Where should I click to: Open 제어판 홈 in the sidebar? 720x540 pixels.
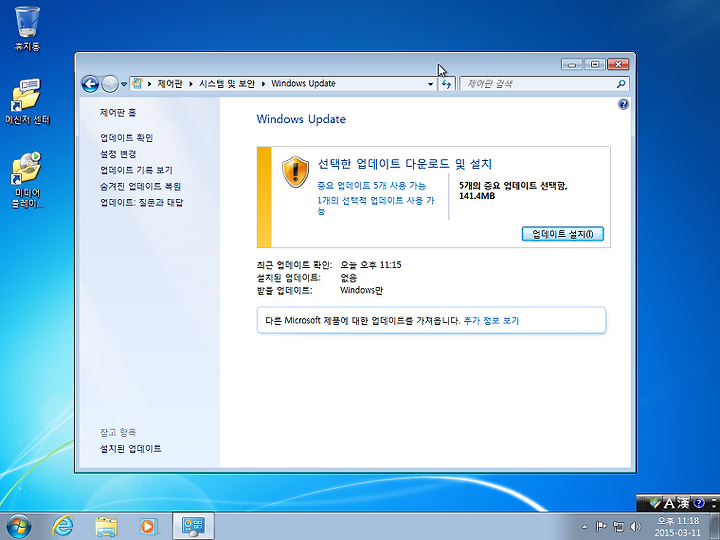pyautogui.click(x=118, y=112)
